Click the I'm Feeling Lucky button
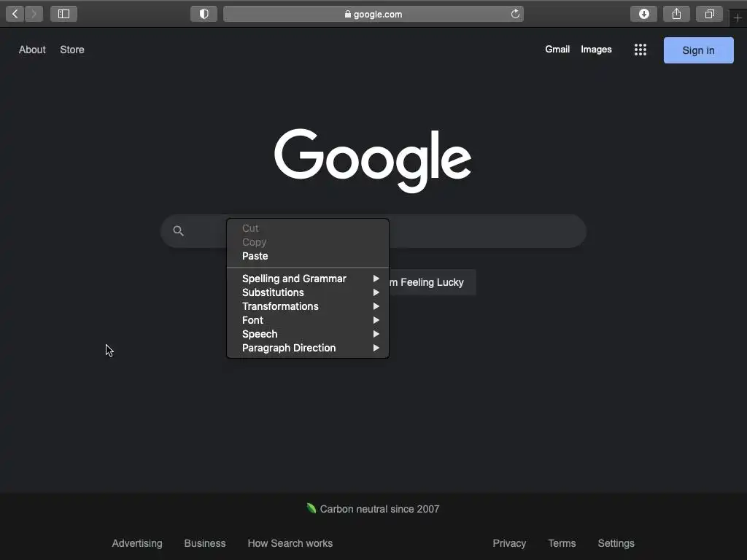The height and width of the screenshot is (560, 747). tap(432, 282)
